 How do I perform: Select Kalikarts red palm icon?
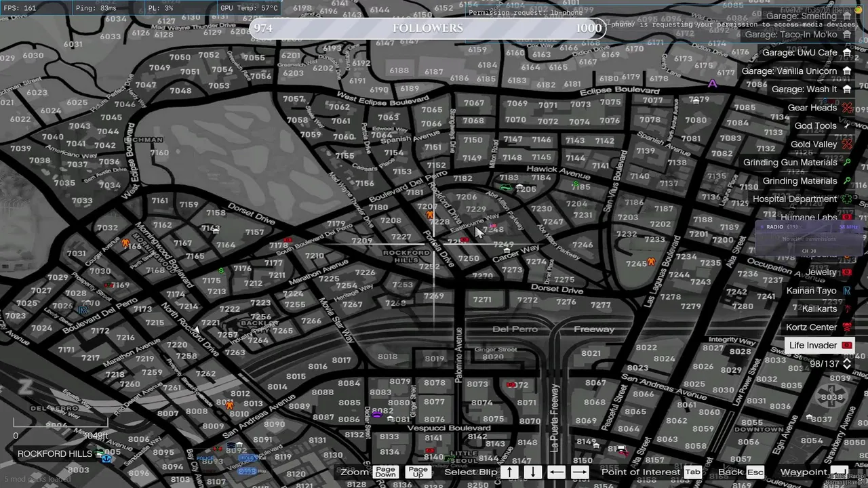pyautogui.click(x=847, y=308)
